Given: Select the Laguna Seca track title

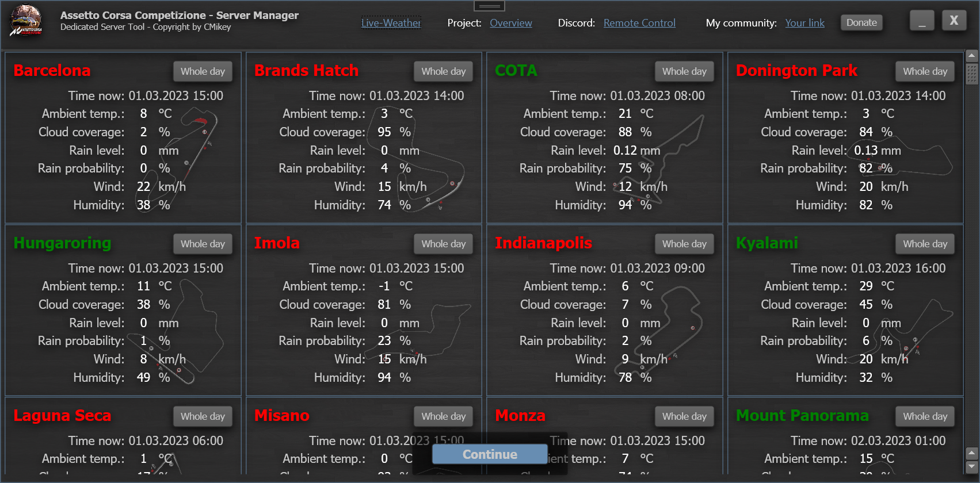Looking at the screenshot, I should 62,416.
